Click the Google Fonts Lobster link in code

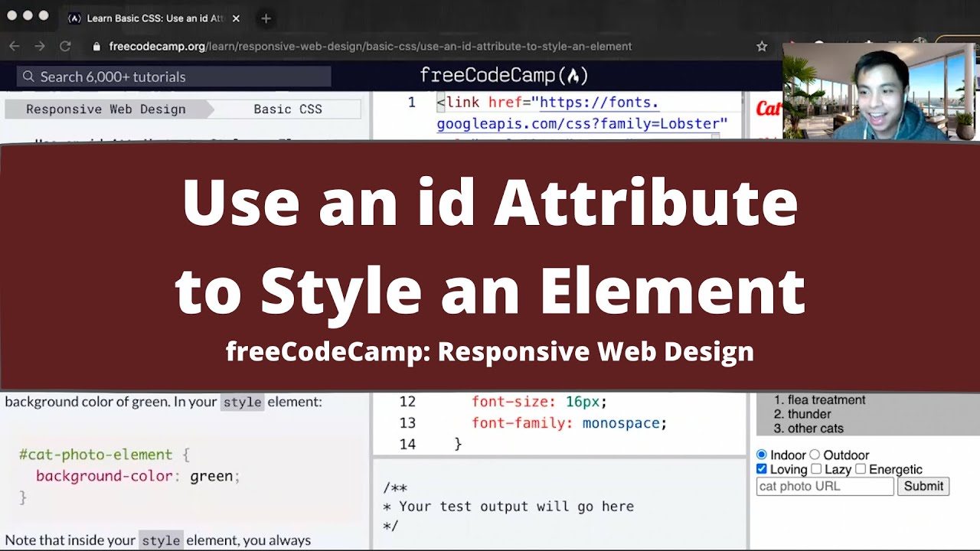click(582, 113)
